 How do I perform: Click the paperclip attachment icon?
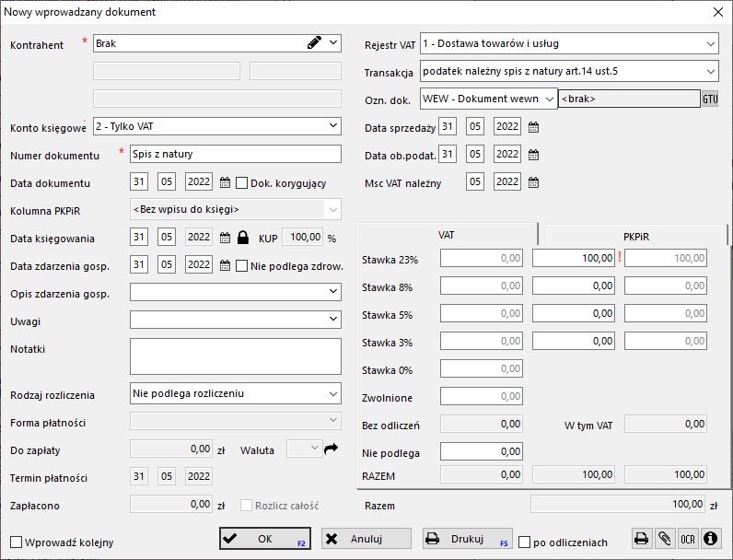[x=664, y=539]
